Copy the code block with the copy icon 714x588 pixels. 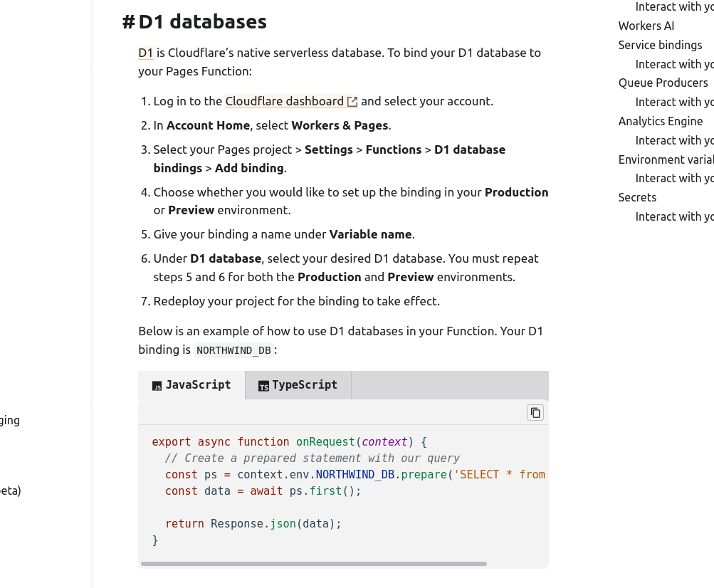(535, 412)
